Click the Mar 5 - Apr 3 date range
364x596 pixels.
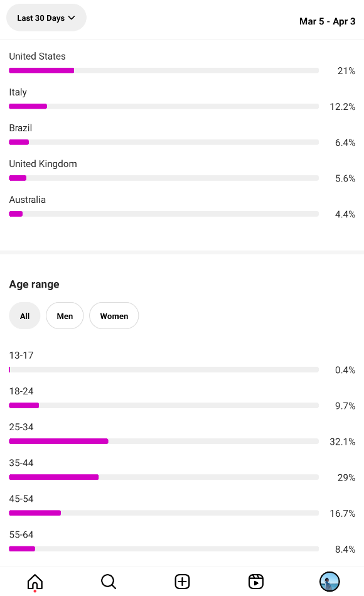tap(327, 21)
